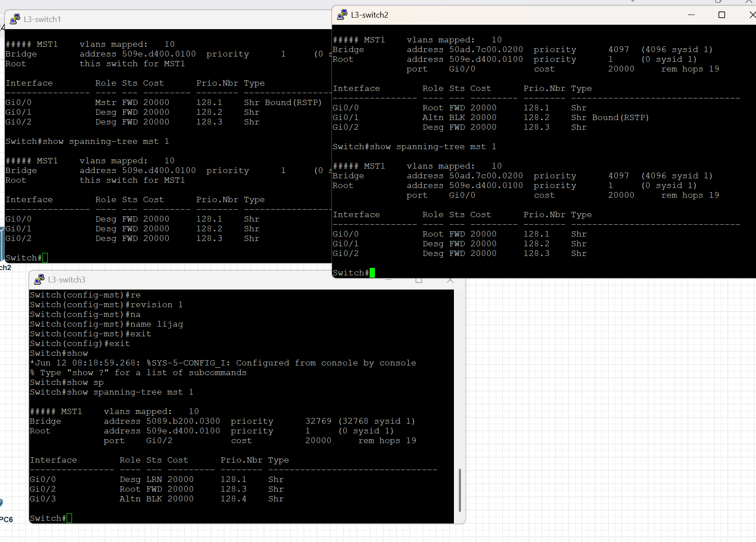This screenshot has width=756, height=542.
Task: Click the L3-switch2 title bar PuTTY icon
Action: click(x=342, y=14)
